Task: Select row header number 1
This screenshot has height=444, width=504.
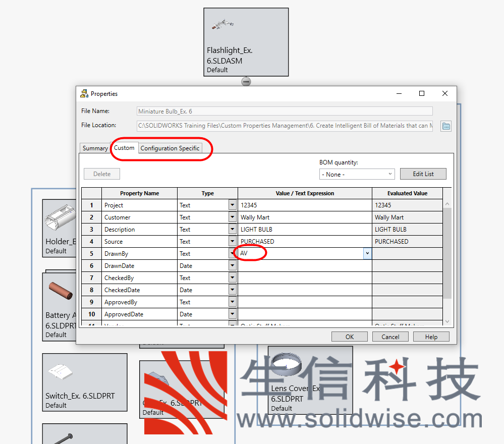Action: point(92,205)
